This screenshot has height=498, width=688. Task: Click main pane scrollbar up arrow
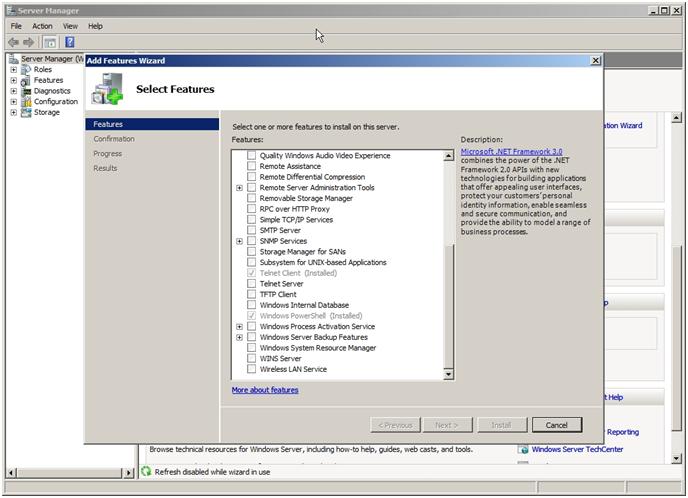click(x=677, y=118)
